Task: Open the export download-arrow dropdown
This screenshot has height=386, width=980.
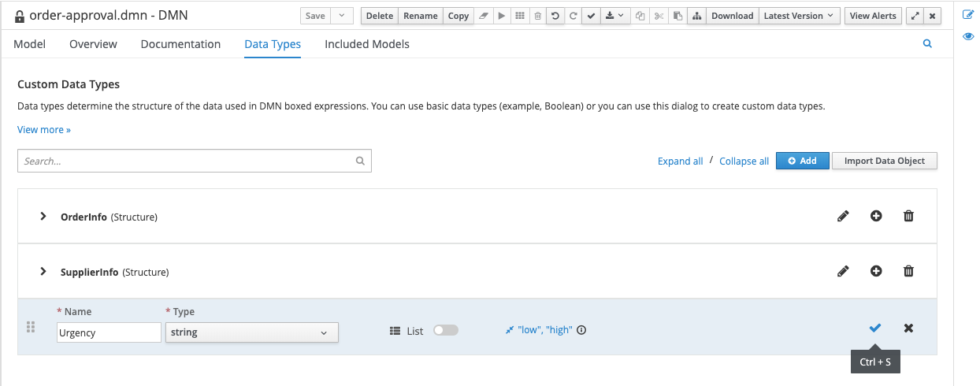Action: coord(614,16)
